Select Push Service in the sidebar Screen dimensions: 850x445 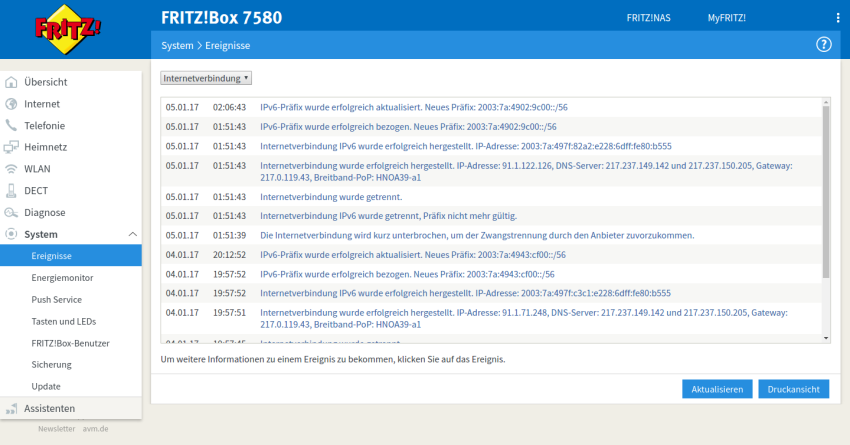click(56, 299)
